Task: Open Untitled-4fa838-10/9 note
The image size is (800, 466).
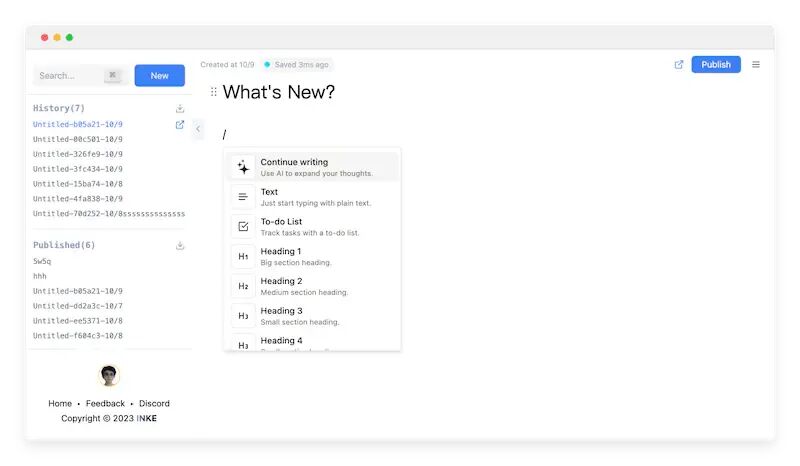Action: (78, 199)
